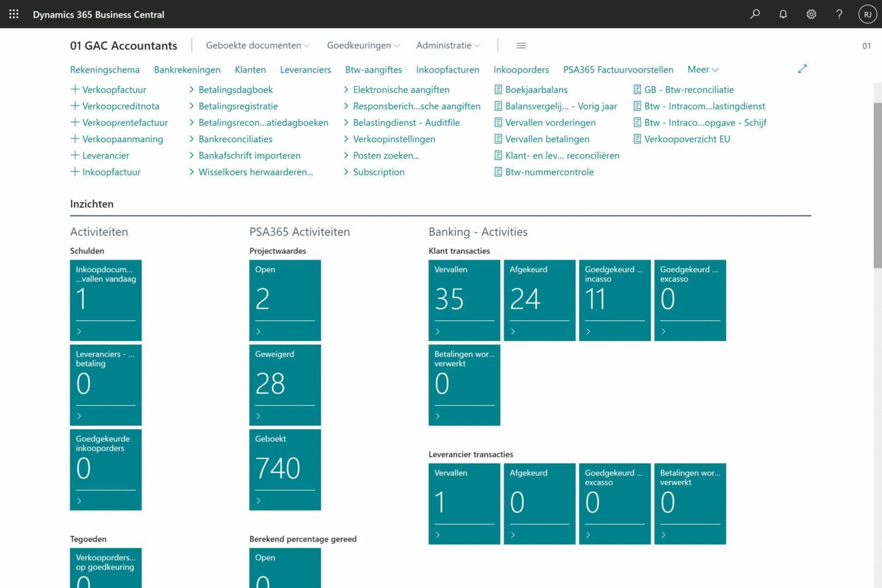This screenshot has height=588, width=882.
Task: Open the Rekeningschema tab
Action: coord(105,69)
